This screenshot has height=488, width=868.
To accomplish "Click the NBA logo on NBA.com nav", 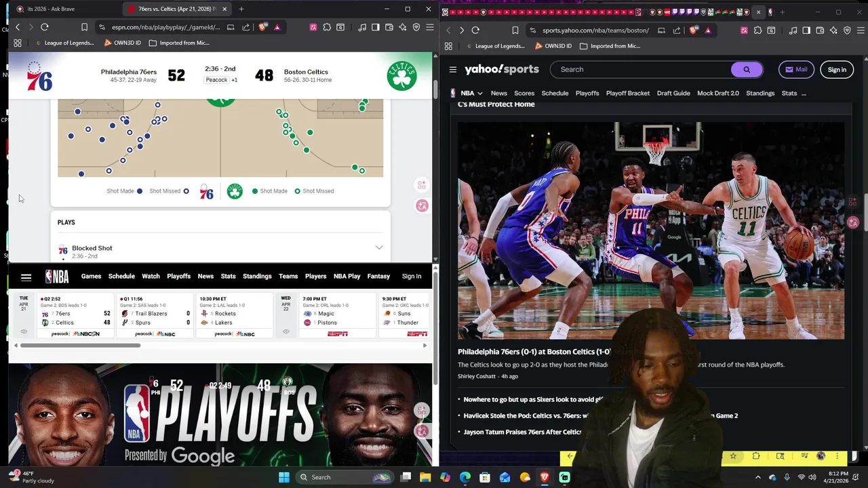I will pyautogui.click(x=57, y=277).
